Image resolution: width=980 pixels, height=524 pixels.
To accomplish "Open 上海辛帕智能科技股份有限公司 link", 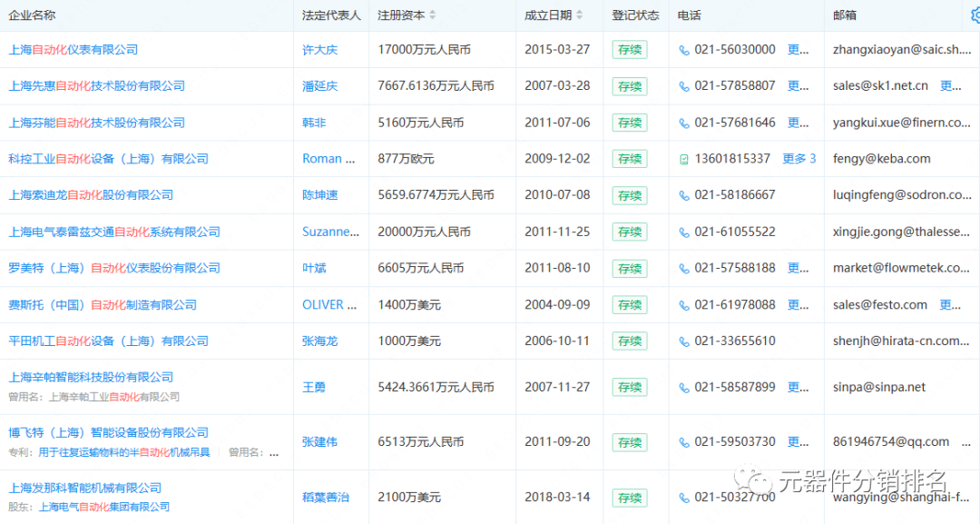I will pyautogui.click(x=91, y=377).
